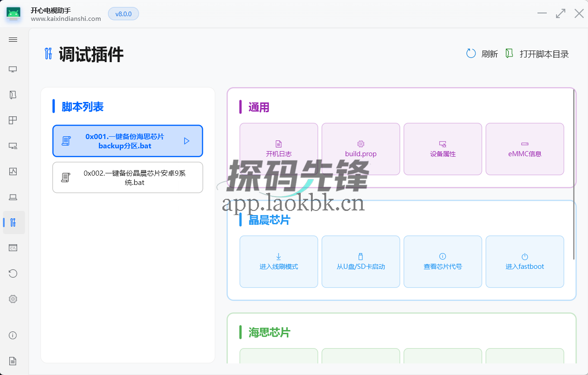Open the hamburger menu in the sidebar
588x375 pixels.
[x=13, y=40]
